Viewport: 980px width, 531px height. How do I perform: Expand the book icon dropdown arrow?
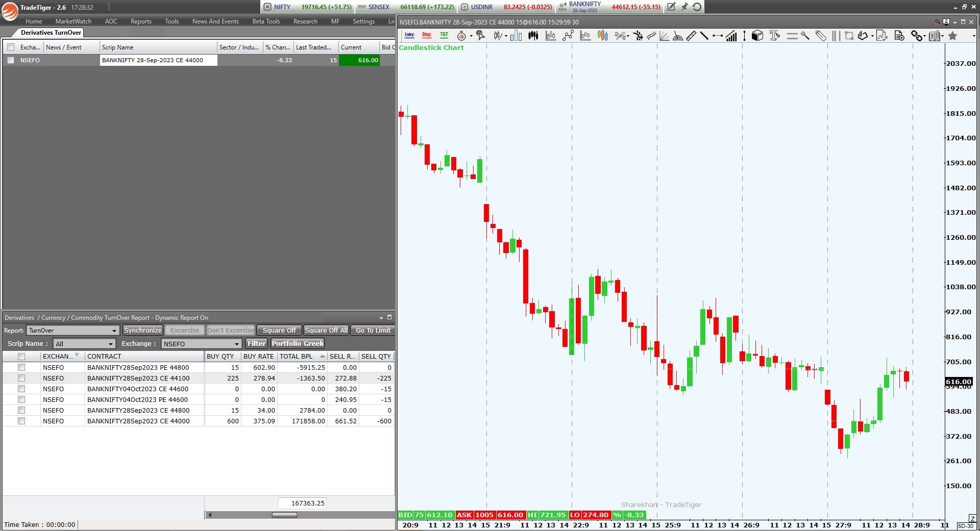[942, 36]
